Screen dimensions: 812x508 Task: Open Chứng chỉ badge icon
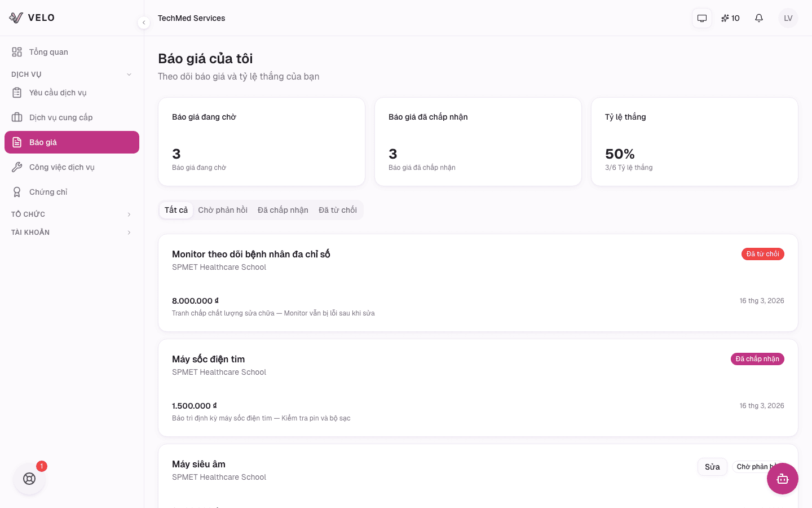pyautogui.click(x=17, y=192)
